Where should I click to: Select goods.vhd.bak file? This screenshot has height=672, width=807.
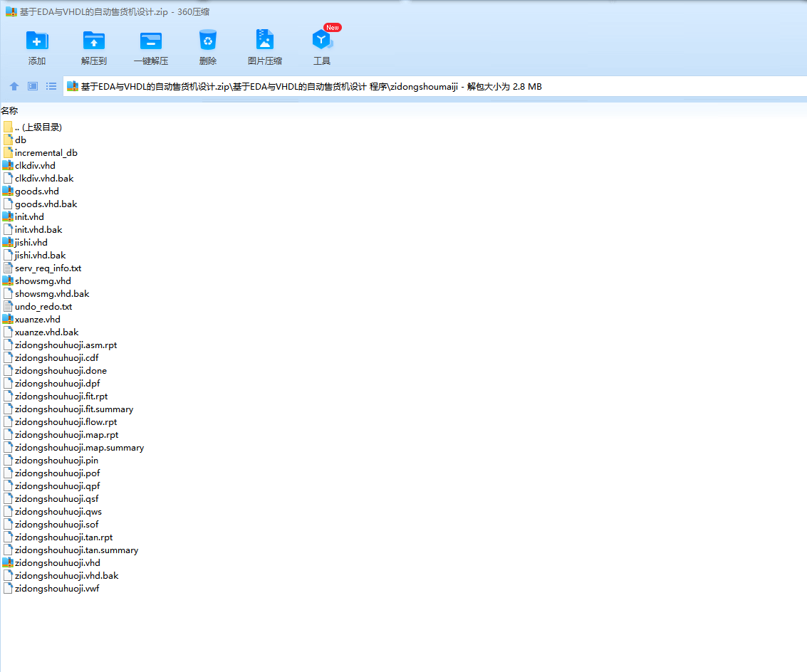click(x=40, y=204)
